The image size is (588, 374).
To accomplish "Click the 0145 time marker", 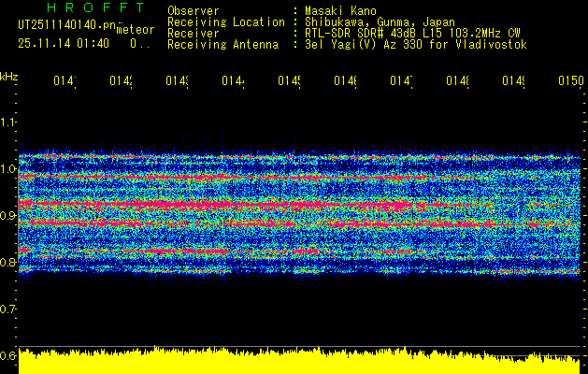I will [289, 80].
